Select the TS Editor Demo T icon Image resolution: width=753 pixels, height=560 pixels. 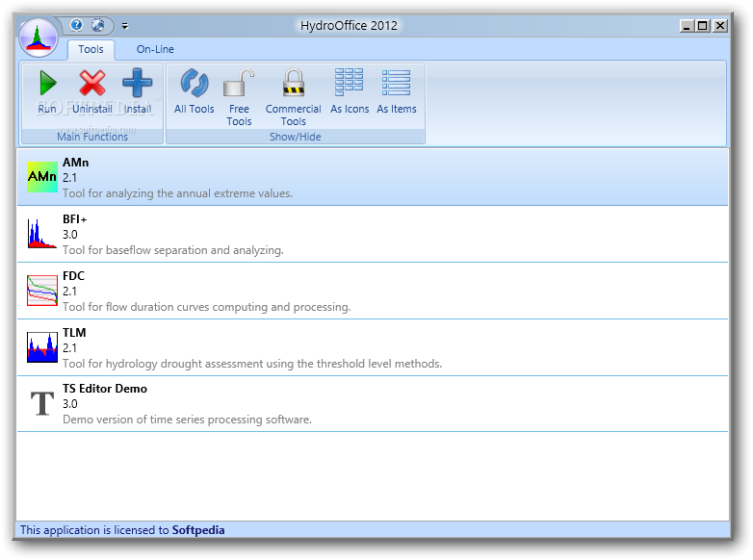click(42, 403)
